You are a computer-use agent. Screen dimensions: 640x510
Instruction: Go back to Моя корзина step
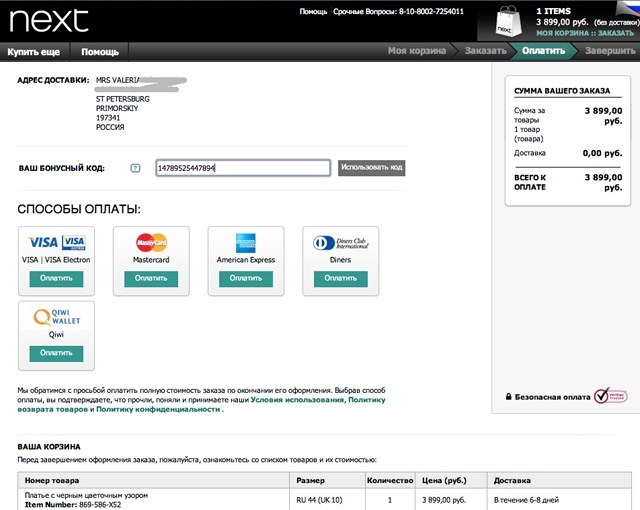click(417, 51)
